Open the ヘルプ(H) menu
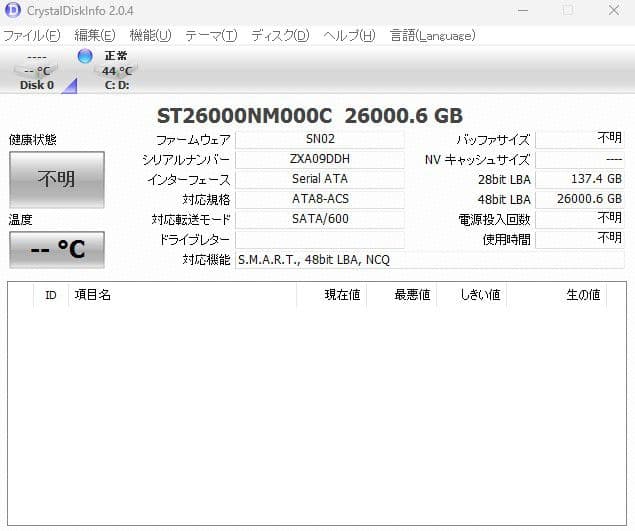The height and width of the screenshot is (531, 635). click(x=349, y=36)
